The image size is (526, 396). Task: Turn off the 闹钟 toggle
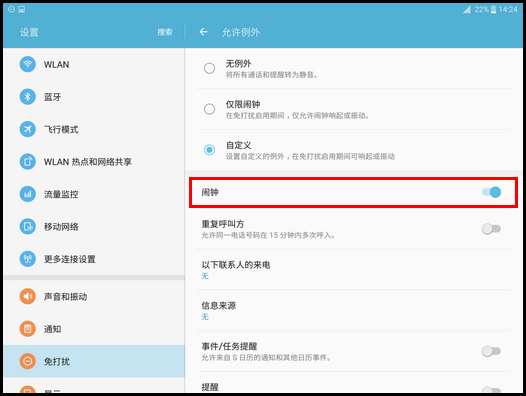click(x=491, y=192)
